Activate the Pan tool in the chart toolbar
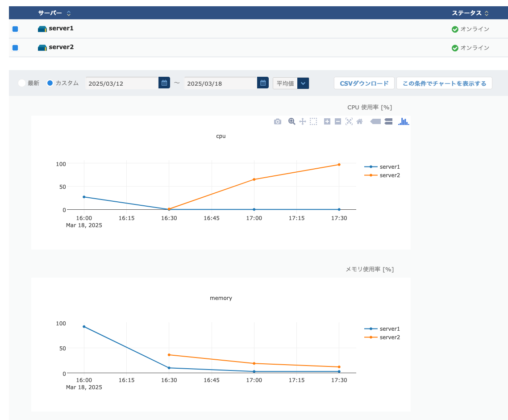The width and height of the screenshot is (508, 420). [x=302, y=121]
